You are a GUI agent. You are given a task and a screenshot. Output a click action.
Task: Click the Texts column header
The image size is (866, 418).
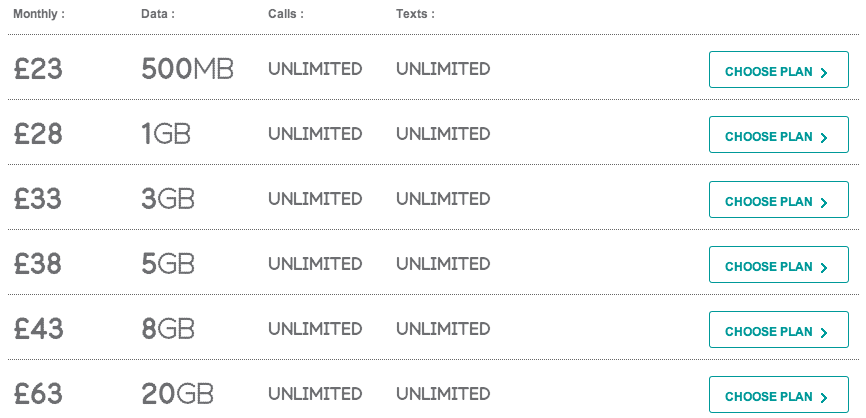415,14
